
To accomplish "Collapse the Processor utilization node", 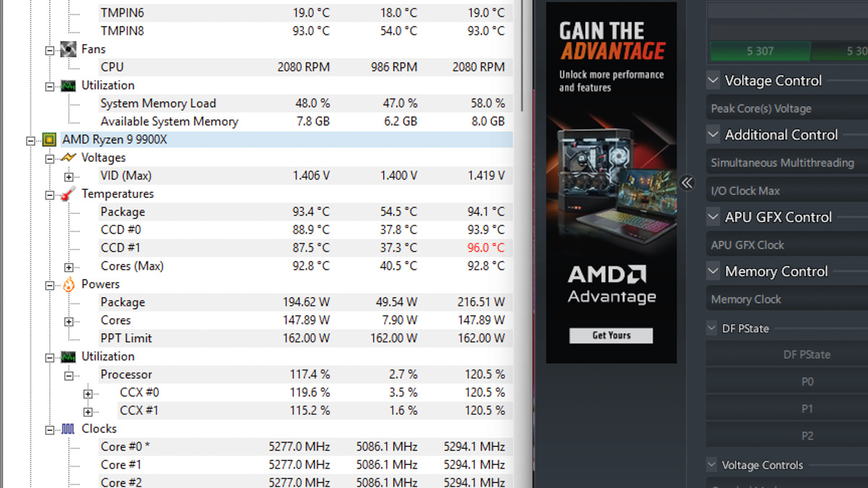I will point(69,375).
